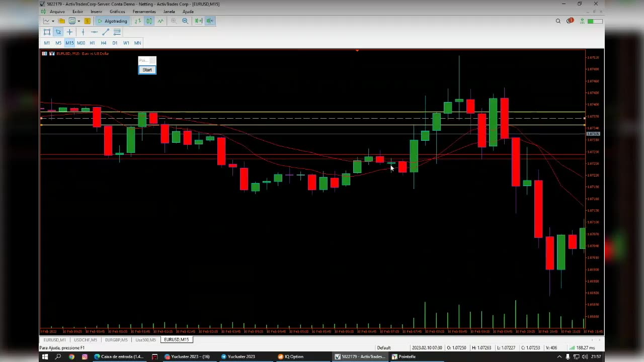The image size is (644, 362).
Task: Open the Gráficos menu
Action: click(x=117, y=12)
